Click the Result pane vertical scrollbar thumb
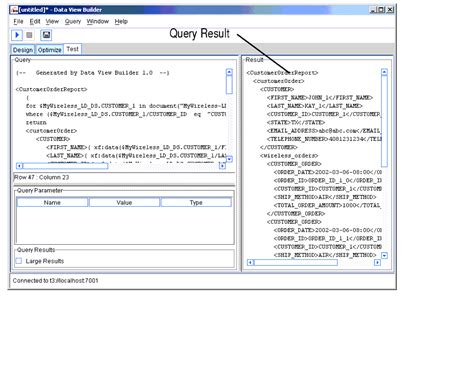The width and height of the screenshot is (474, 369). coord(384,121)
